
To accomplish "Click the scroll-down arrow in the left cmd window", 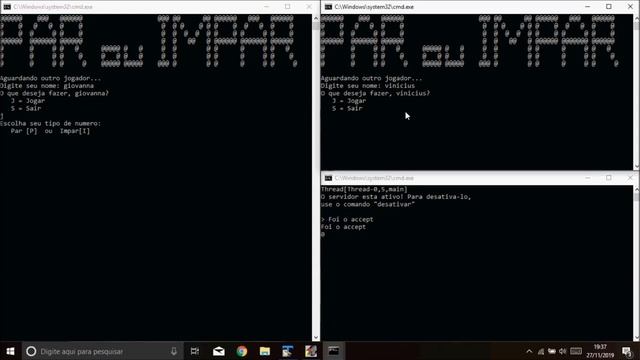I will pos(316,337).
